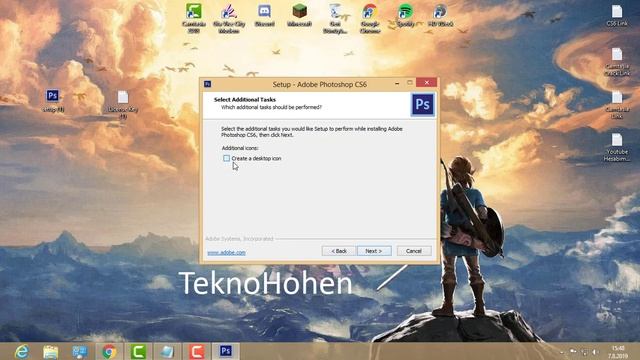Open the volume control in the system tray
This screenshot has width=640, height=360.
596,352
